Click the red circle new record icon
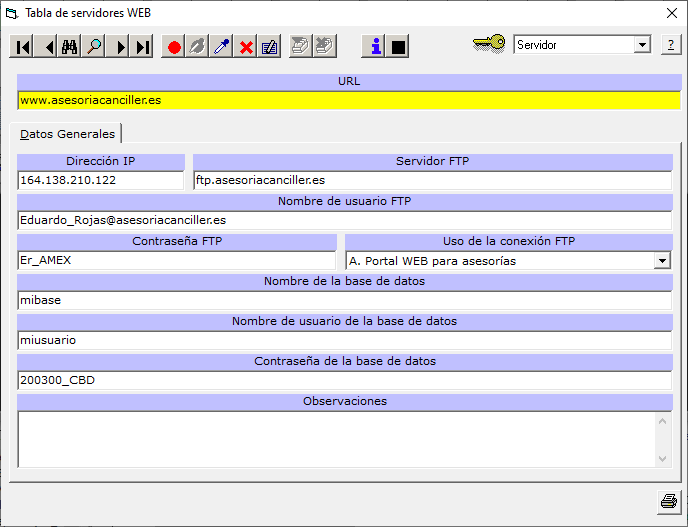Image resolution: width=688 pixels, height=527 pixels. click(x=174, y=47)
